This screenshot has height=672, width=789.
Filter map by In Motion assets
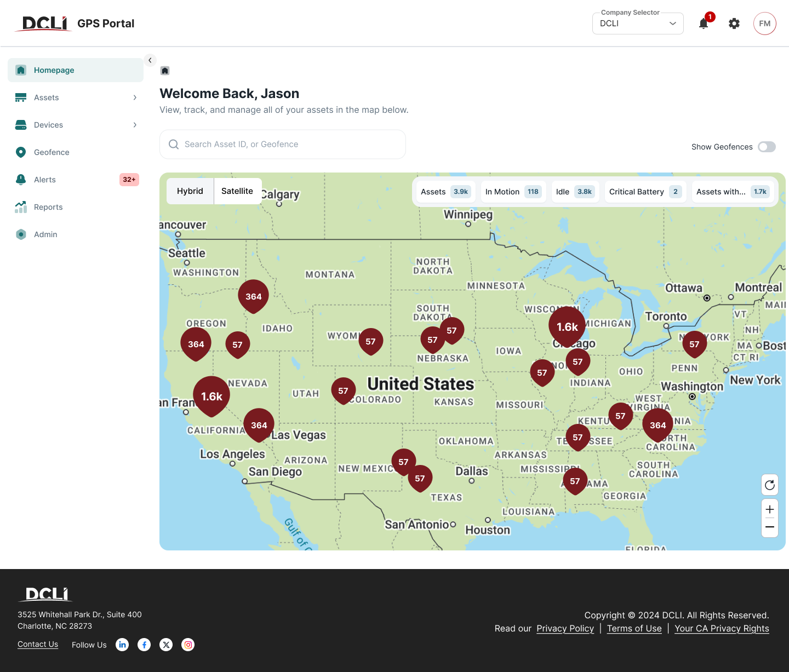click(x=513, y=192)
